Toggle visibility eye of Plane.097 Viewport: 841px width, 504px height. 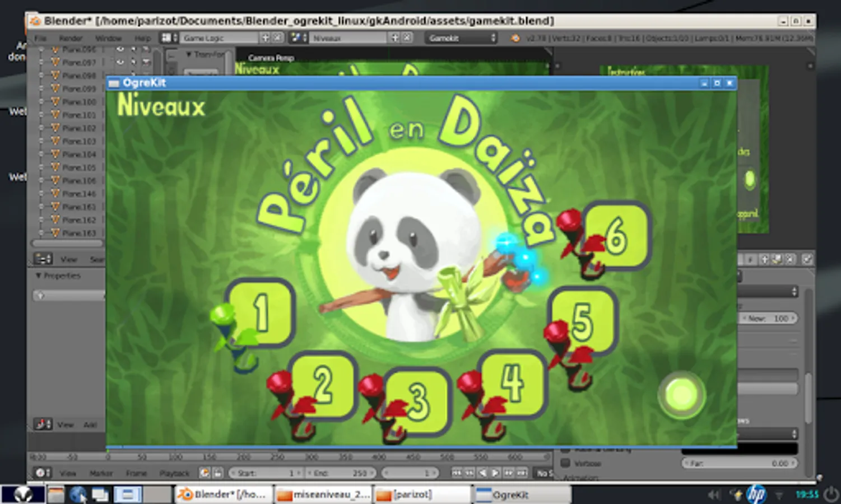click(119, 63)
